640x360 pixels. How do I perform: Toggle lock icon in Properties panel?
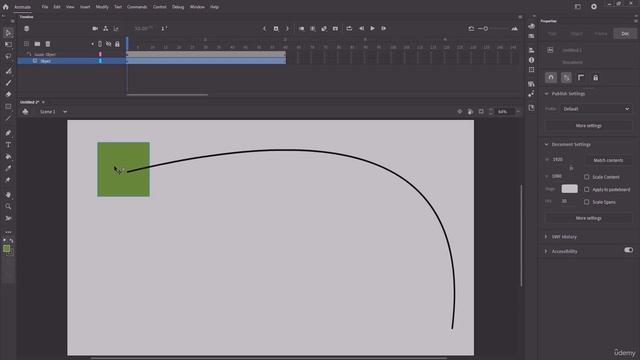tap(596, 78)
